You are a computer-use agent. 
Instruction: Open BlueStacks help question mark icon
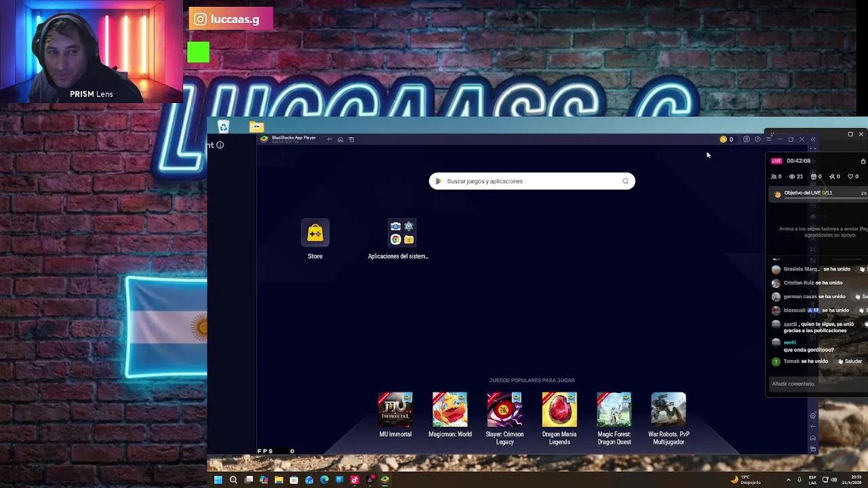(x=757, y=140)
